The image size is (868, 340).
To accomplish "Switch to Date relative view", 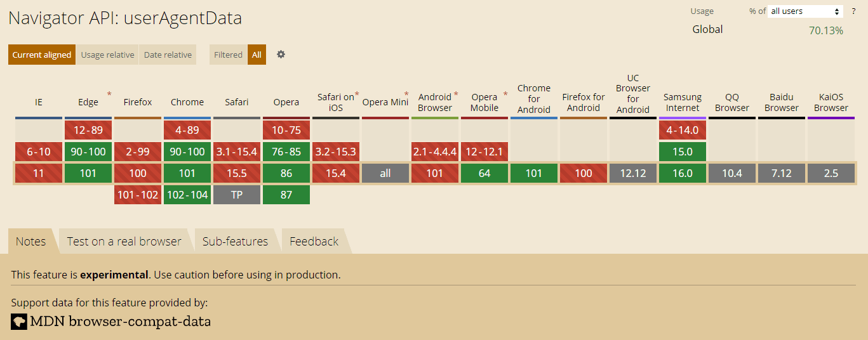I will [168, 55].
